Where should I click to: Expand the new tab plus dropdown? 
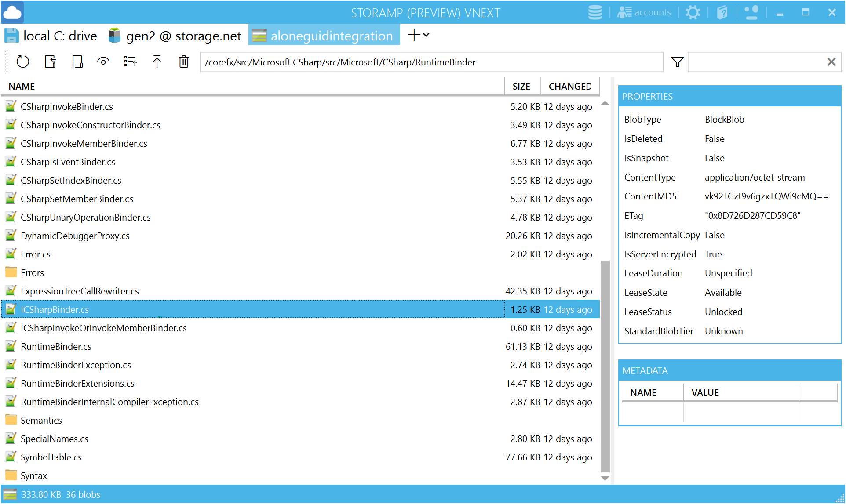[419, 35]
